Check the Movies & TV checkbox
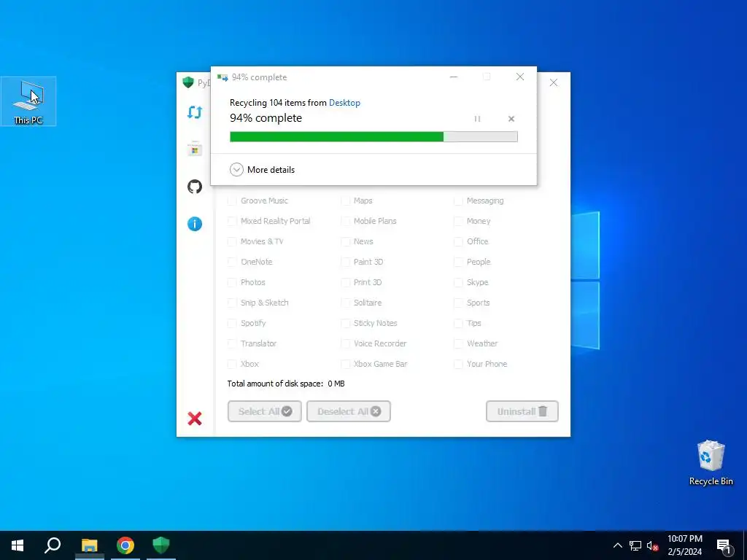The height and width of the screenshot is (560, 747). point(232,241)
